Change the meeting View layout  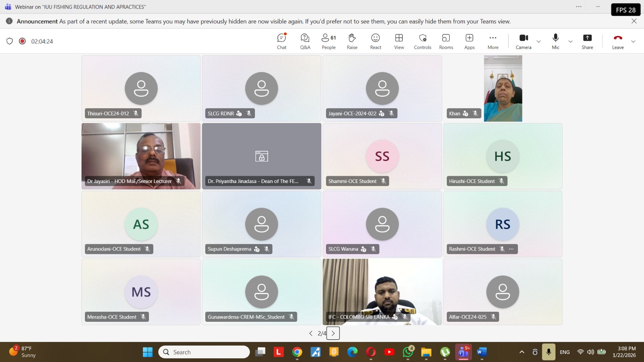tap(398, 40)
